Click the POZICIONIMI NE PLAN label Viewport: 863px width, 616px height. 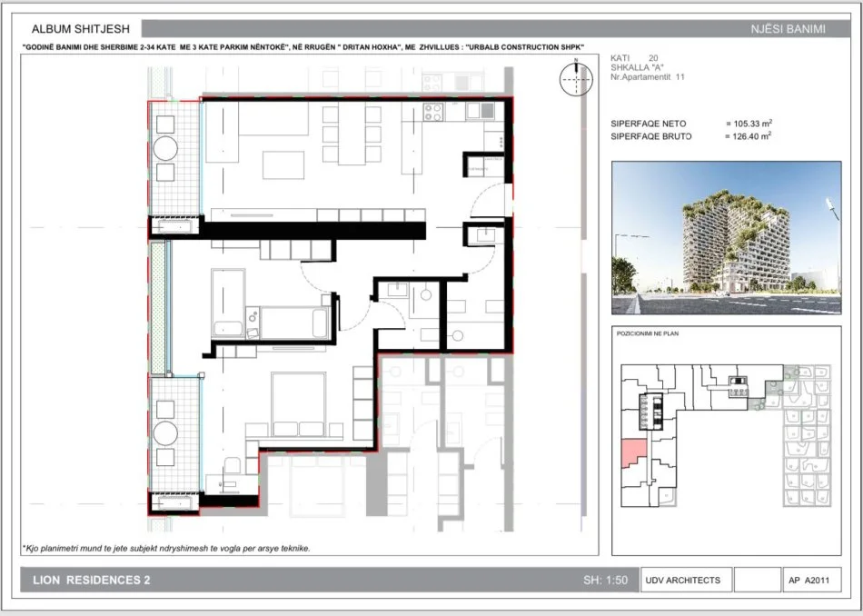(647, 334)
